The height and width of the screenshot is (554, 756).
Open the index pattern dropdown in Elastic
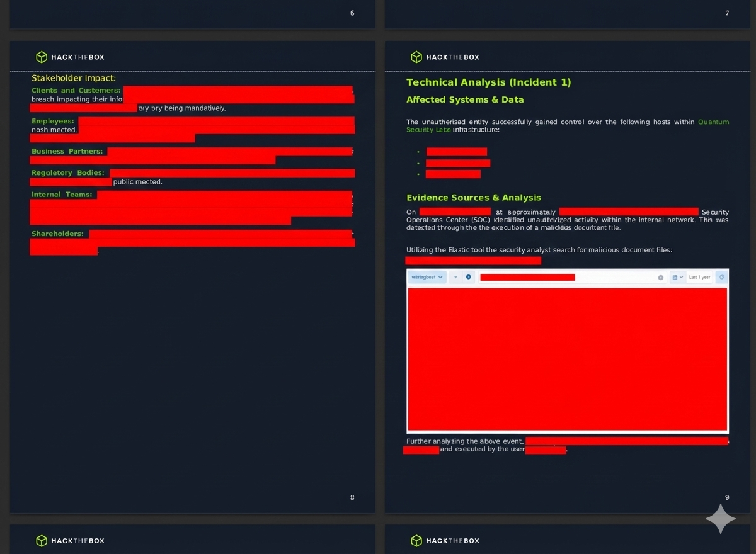point(428,277)
